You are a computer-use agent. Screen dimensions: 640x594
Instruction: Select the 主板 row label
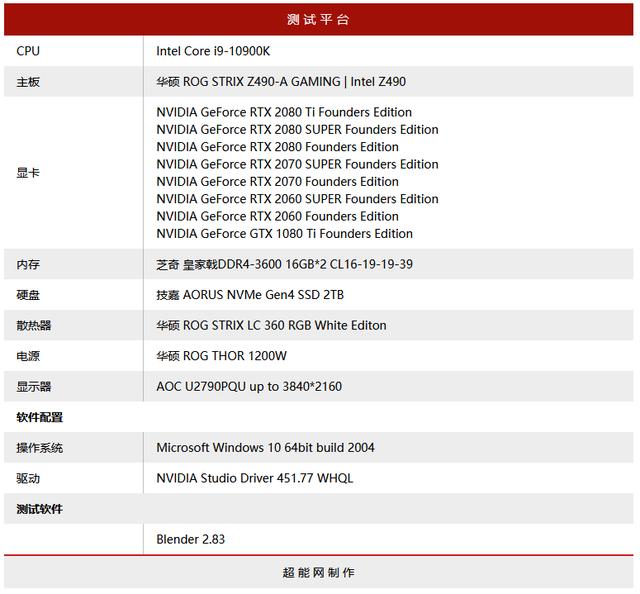(x=28, y=82)
